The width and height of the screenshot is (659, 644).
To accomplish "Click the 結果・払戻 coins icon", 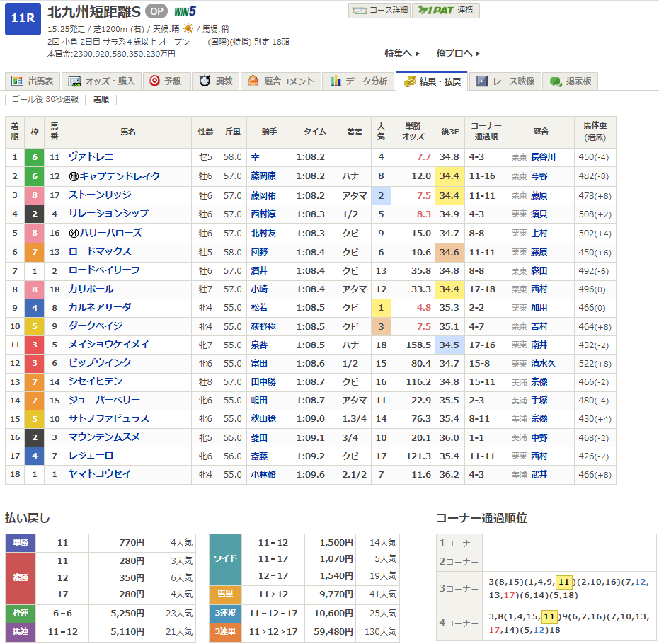I will 409,81.
